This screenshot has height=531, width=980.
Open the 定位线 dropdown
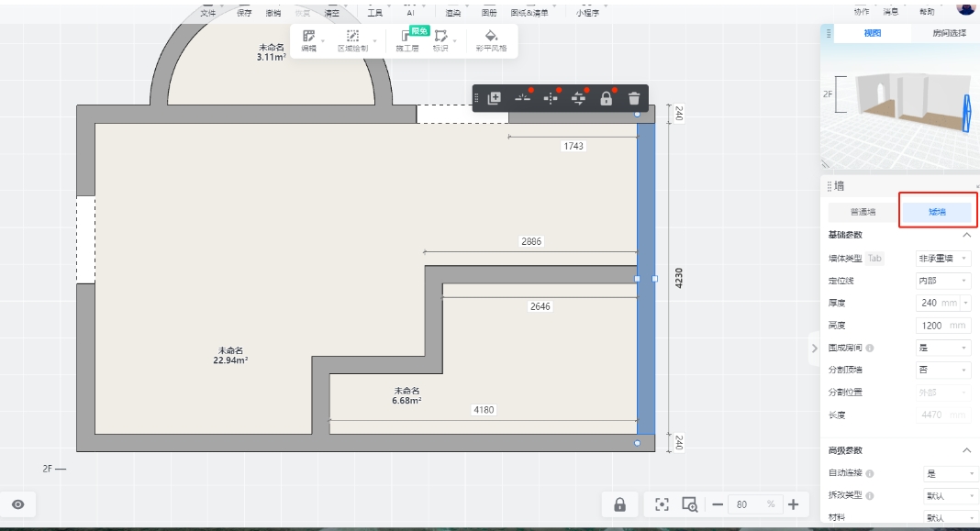pyautogui.click(x=943, y=281)
